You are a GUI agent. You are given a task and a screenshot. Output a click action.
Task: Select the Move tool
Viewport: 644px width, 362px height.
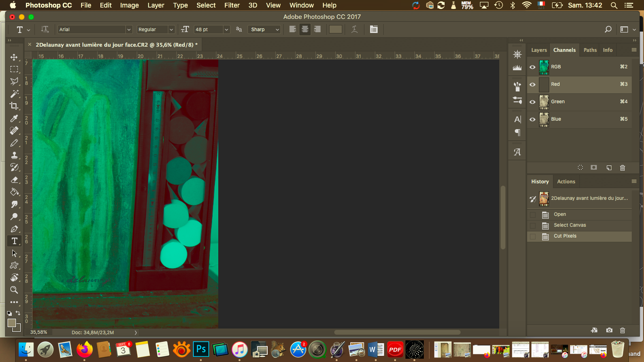click(14, 57)
